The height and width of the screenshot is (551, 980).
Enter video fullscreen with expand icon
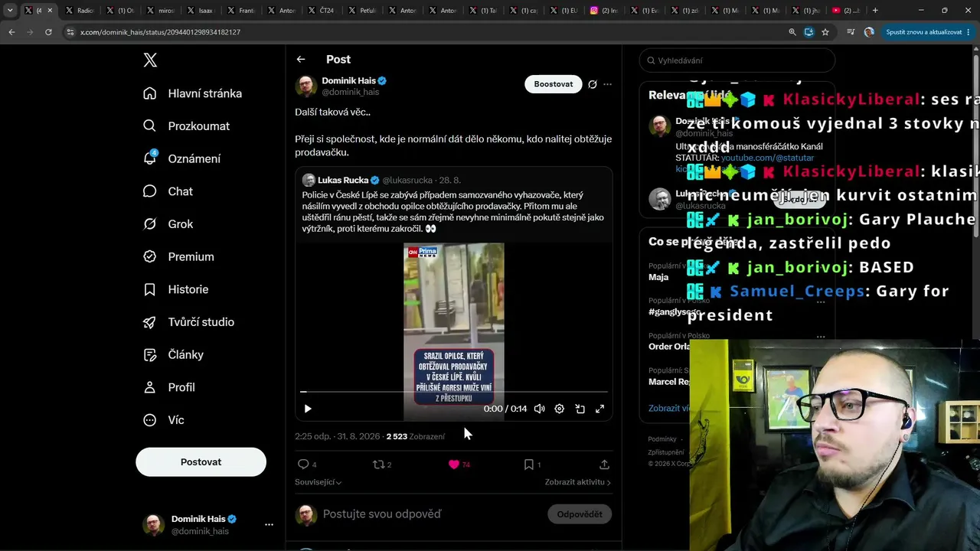(600, 409)
